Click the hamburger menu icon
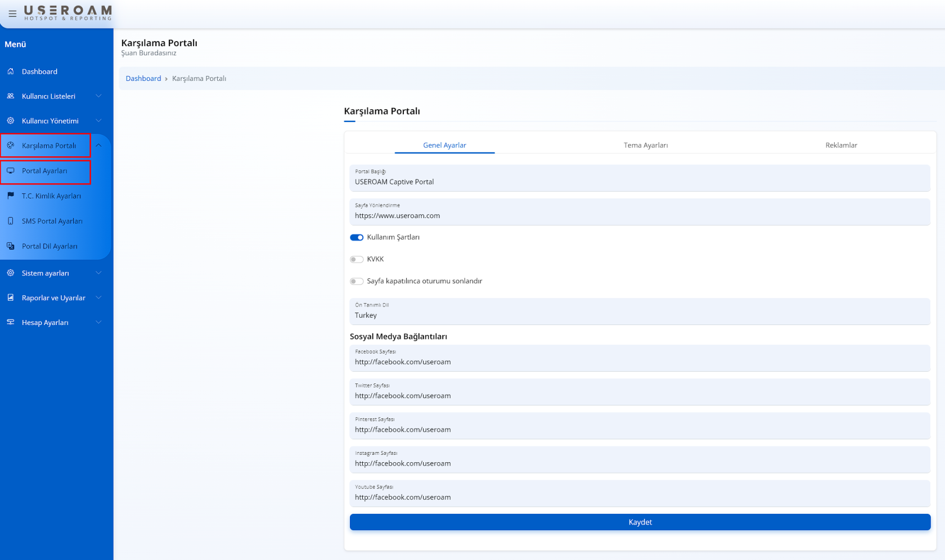The image size is (945, 560). coord(12,13)
